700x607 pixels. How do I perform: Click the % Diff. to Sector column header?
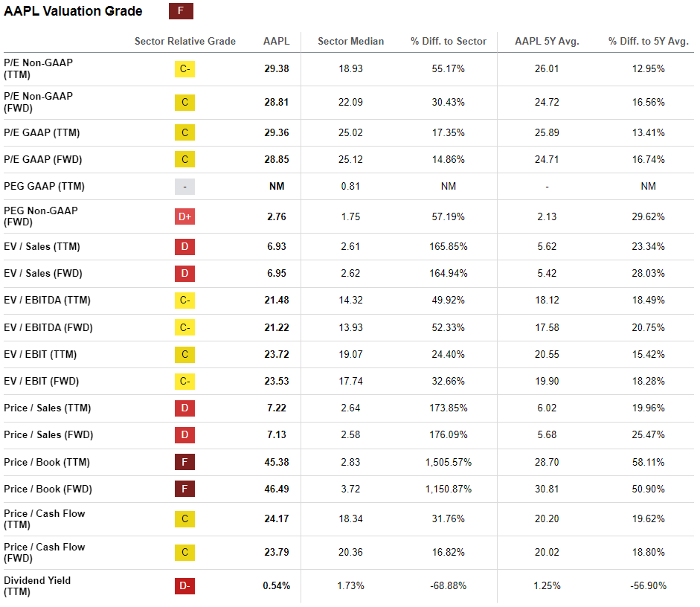[x=449, y=42]
